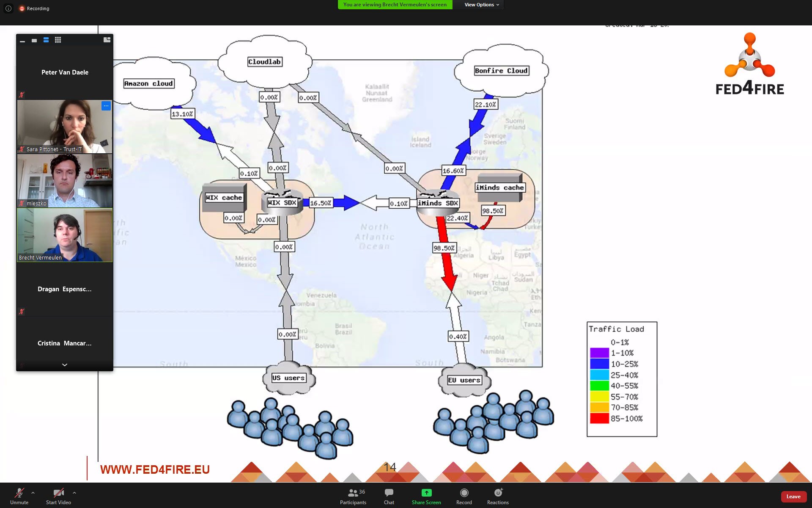Click the Bonfire Cloud label
The width and height of the screenshot is (812, 508).
(x=501, y=71)
